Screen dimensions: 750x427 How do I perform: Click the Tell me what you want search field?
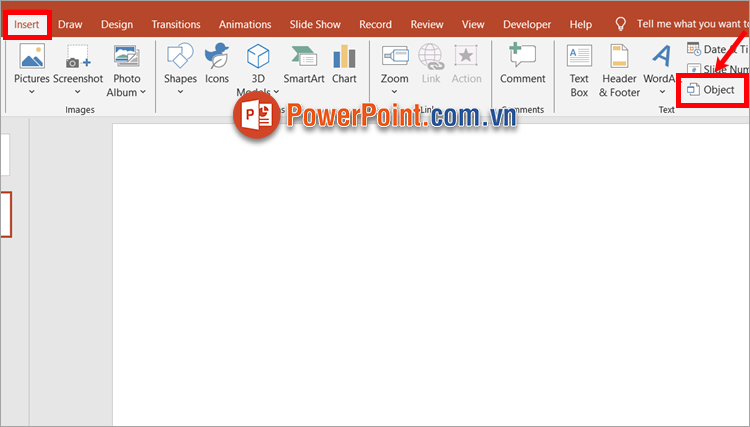(693, 24)
